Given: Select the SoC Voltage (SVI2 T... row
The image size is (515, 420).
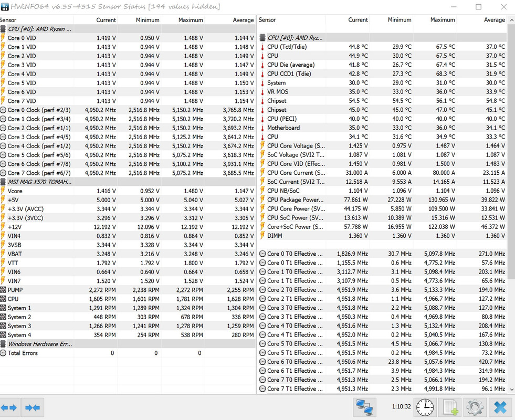Looking at the screenshot, I should [x=383, y=155].
